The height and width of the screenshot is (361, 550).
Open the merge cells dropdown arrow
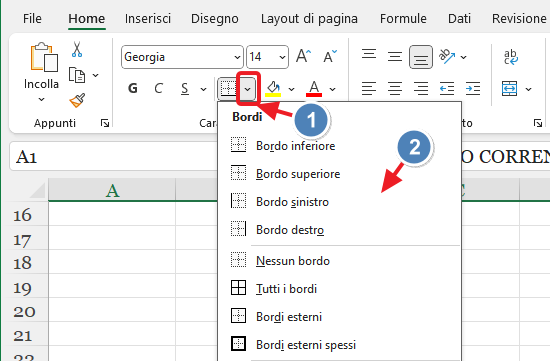(528, 89)
